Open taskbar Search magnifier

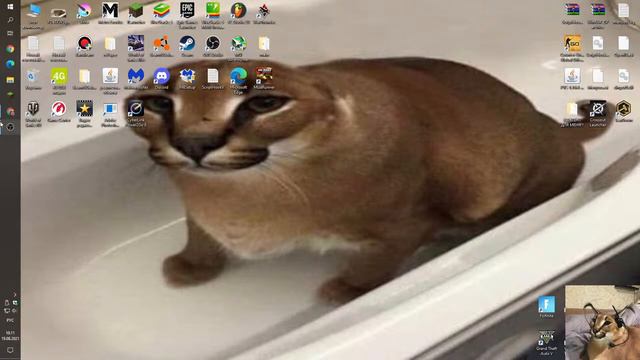tap(10, 20)
